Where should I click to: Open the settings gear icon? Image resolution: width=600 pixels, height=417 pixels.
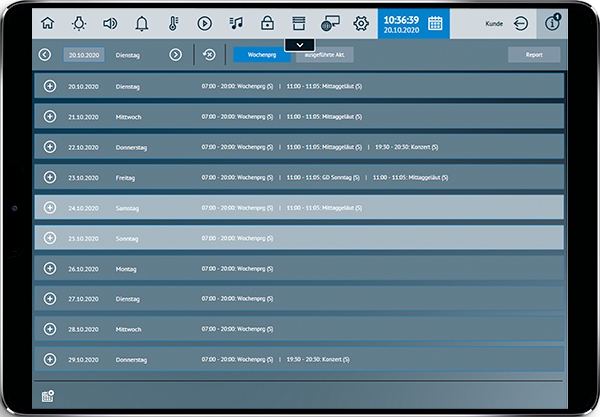point(361,24)
